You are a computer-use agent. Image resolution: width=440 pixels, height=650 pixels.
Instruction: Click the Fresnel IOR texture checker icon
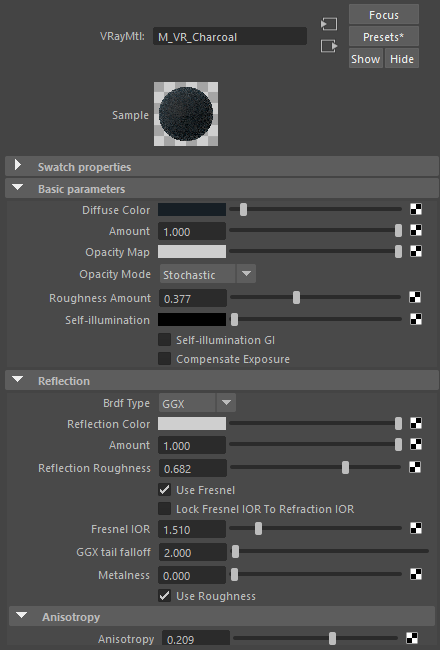pos(416,528)
